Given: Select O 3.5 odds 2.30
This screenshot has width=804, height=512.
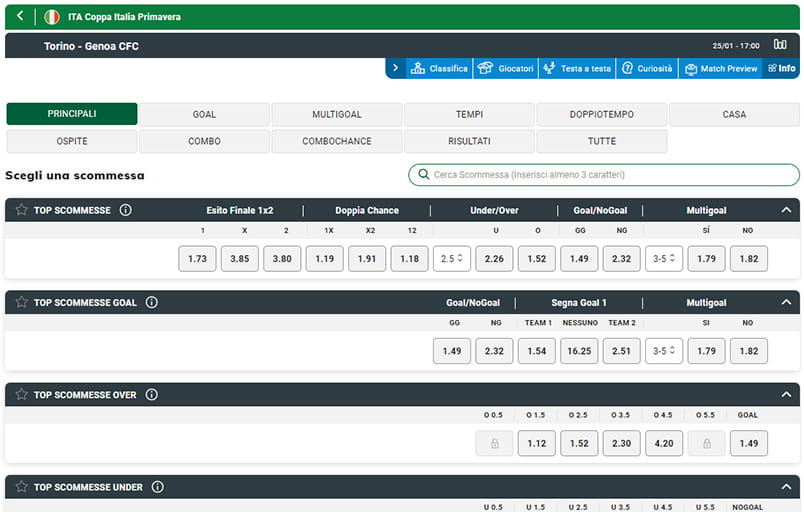Looking at the screenshot, I should (621, 443).
